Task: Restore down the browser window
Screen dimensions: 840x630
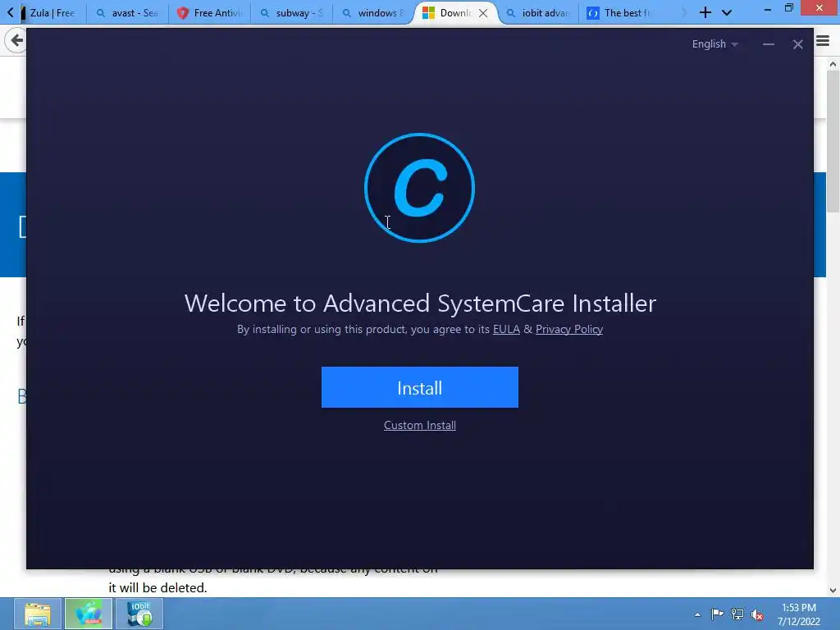Action: click(x=788, y=8)
